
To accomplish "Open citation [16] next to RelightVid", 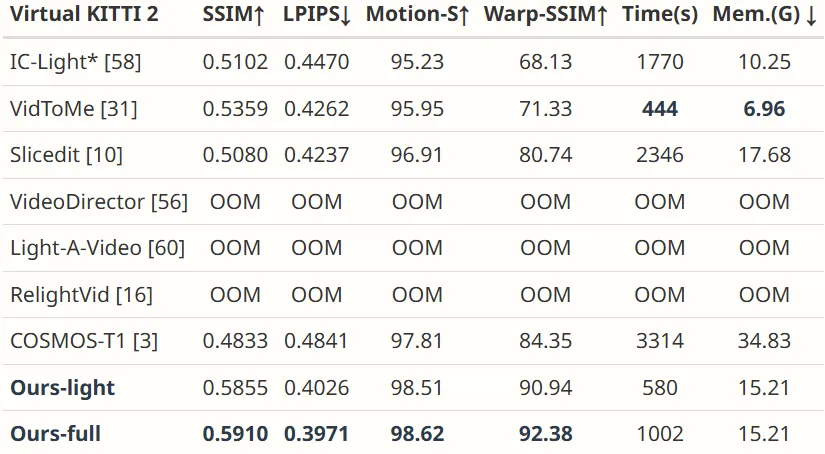I will [134, 295].
